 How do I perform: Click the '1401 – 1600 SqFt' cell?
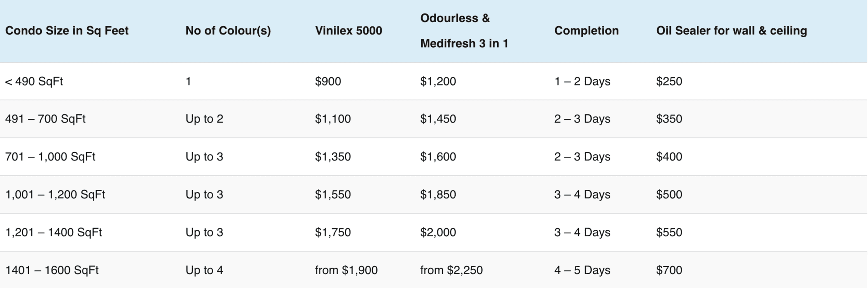(x=52, y=270)
